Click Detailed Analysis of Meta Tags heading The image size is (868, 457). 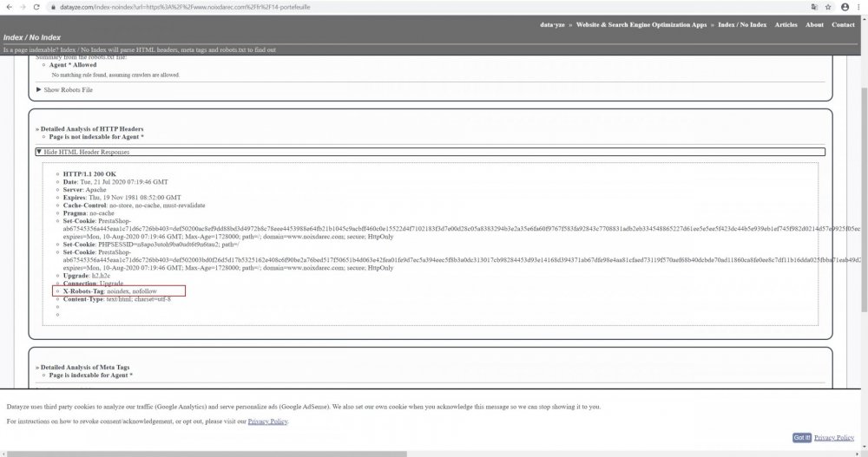pos(85,367)
